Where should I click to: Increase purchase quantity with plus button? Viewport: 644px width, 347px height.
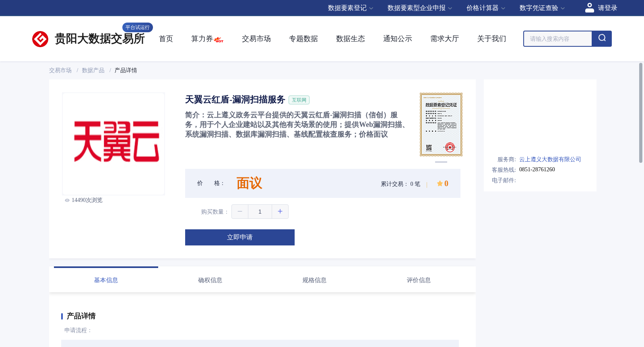[x=280, y=212]
